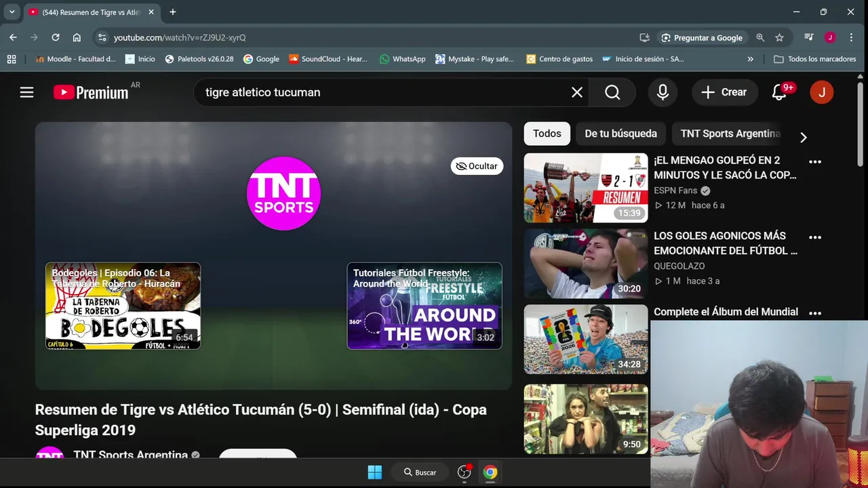Bookmark this page with the star
Viewport: 868px width, 488px height.
[x=779, y=37]
